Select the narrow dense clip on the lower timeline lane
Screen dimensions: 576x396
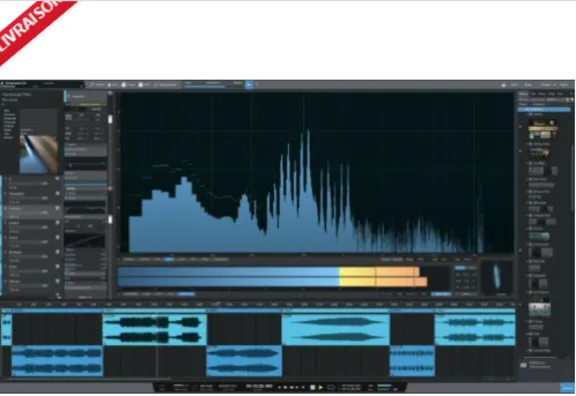pyautogui.click(x=412, y=361)
